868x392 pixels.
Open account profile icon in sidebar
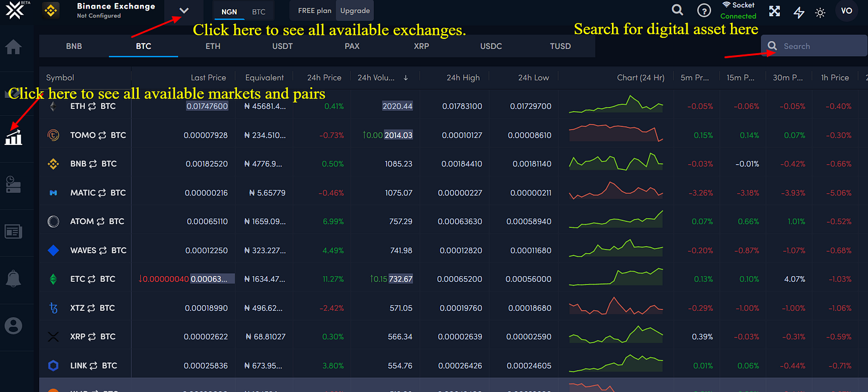13,325
